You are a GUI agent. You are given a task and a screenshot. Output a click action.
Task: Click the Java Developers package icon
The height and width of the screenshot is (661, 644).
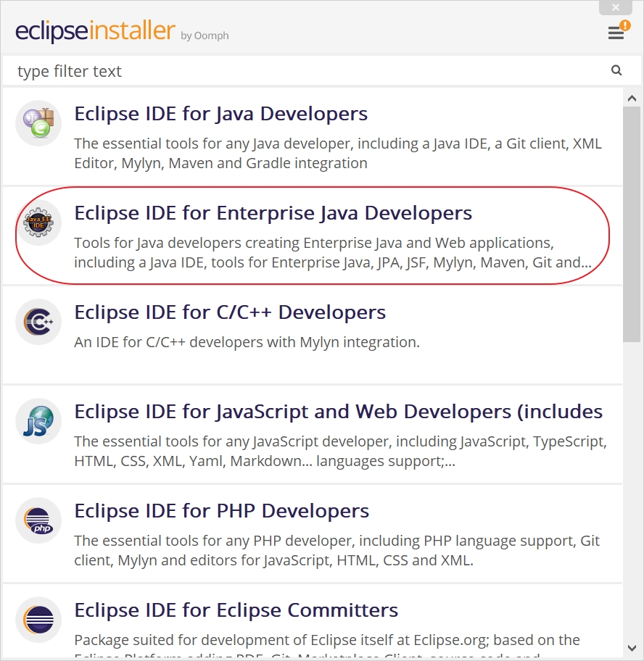click(39, 123)
